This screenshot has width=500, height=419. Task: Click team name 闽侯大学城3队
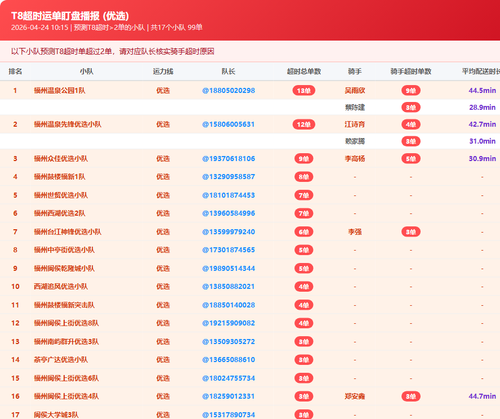[56, 415]
